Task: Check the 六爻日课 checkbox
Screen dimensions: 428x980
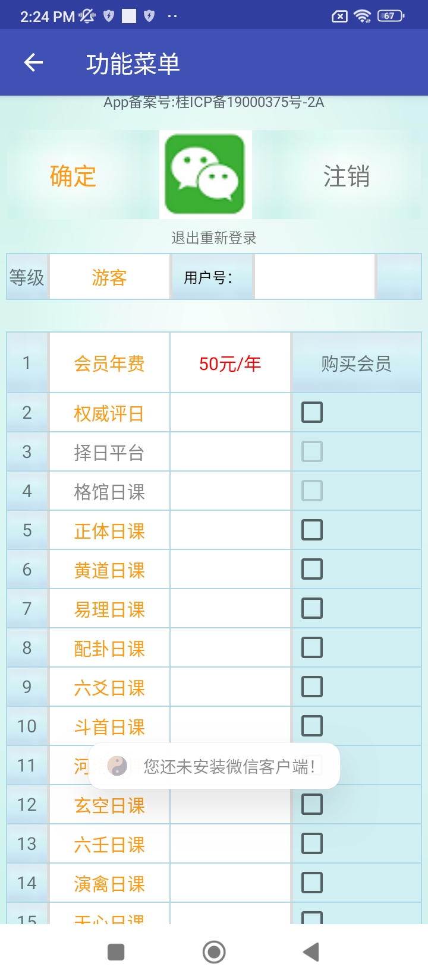Action: click(312, 687)
